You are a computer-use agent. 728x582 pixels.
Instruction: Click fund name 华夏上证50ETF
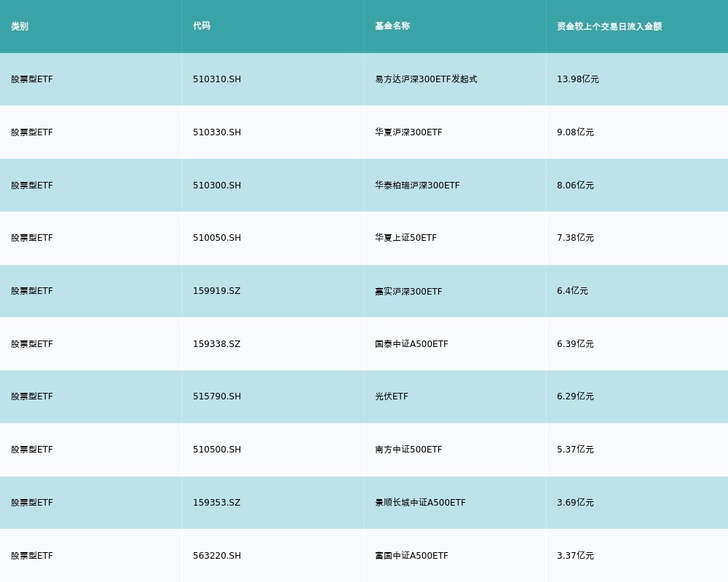(x=405, y=238)
